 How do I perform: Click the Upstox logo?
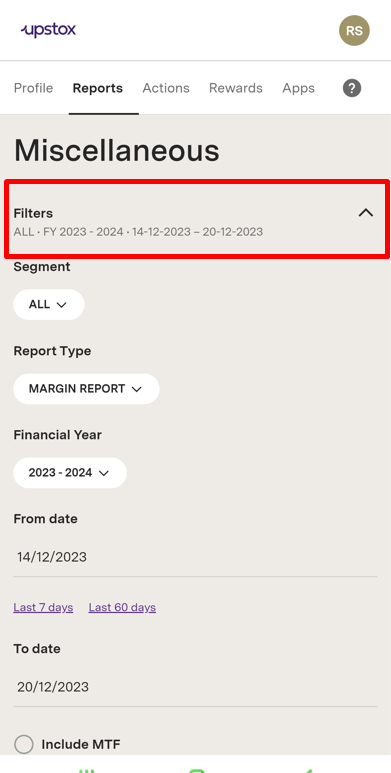tap(48, 30)
